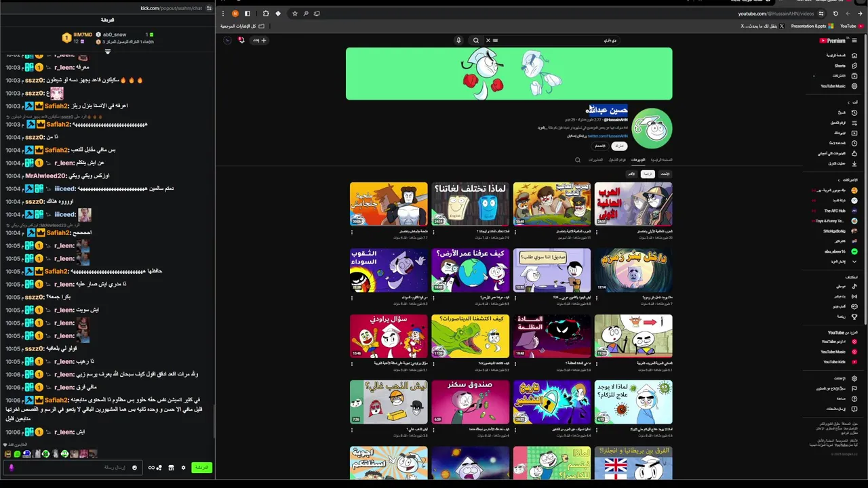The image size is (868, 488).
Task: Open the Kick chat shop icon
Action: (x=171, y=468)
